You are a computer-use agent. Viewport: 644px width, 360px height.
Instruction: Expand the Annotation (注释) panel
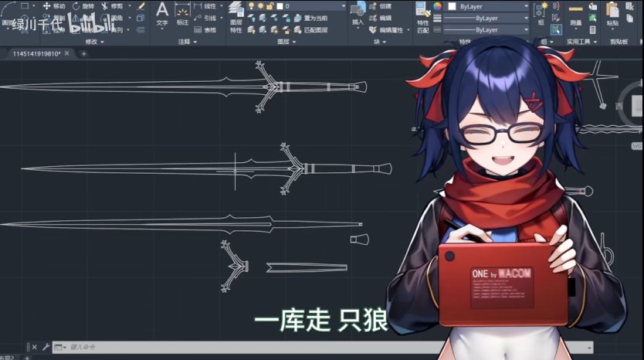(188, 42)
